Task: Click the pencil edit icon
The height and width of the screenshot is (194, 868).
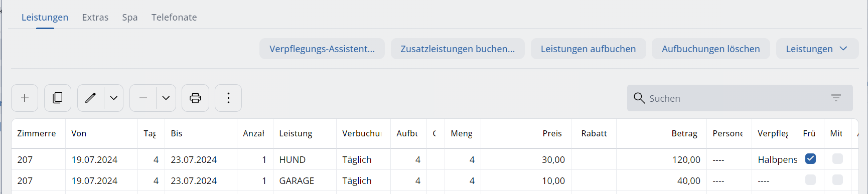Action: click(x=91, y=98)
